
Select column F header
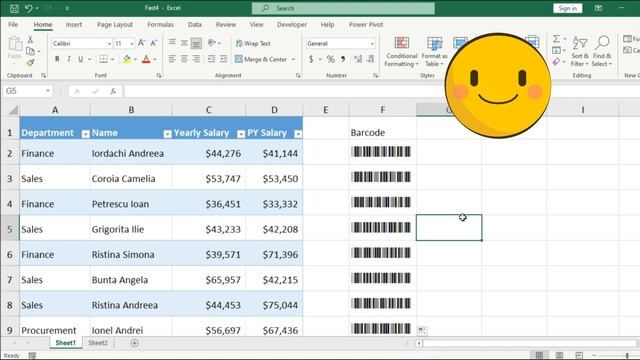382,110
